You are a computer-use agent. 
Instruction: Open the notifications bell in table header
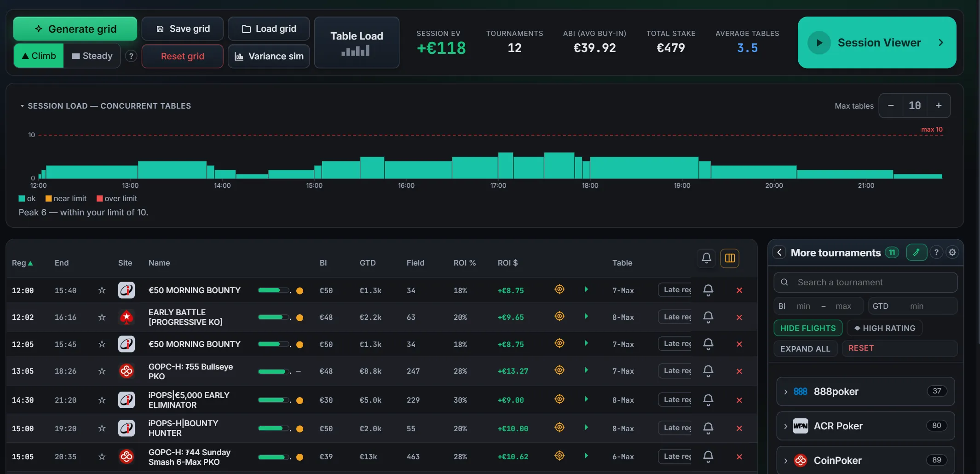706,258
